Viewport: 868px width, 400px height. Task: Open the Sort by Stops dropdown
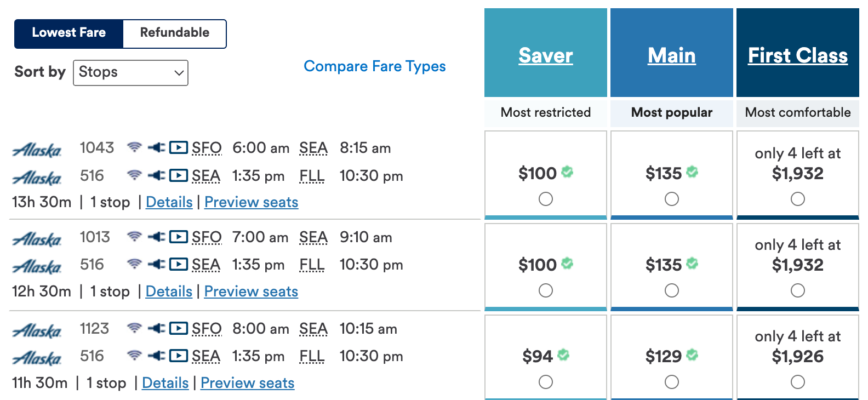coord(130,73)
